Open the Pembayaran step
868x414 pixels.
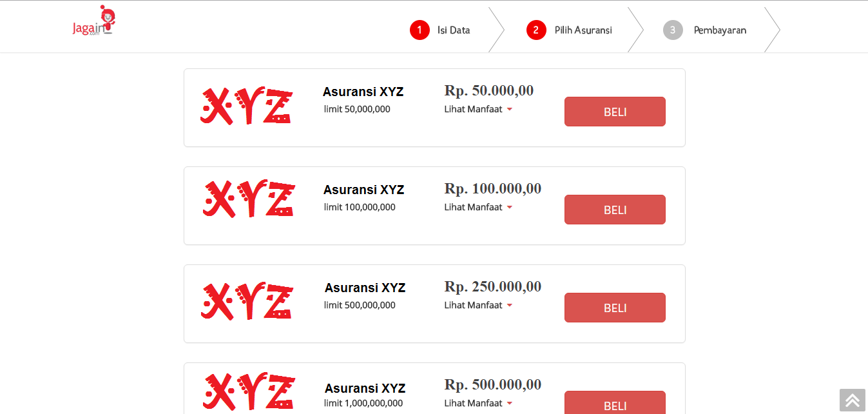click(x=720, y=30)
